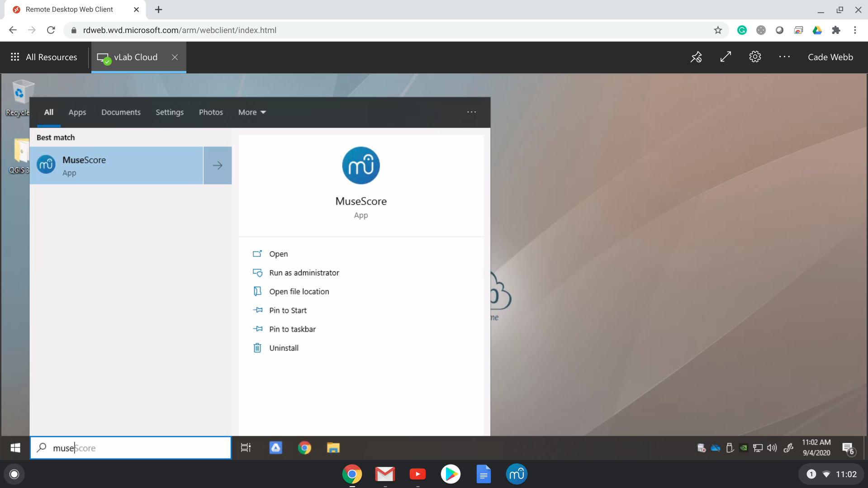The width and height of the screenshot is (868, 488).
Task: Open the Chrome OS status tray
Action: pyautogui.click(x=831, y=474)
